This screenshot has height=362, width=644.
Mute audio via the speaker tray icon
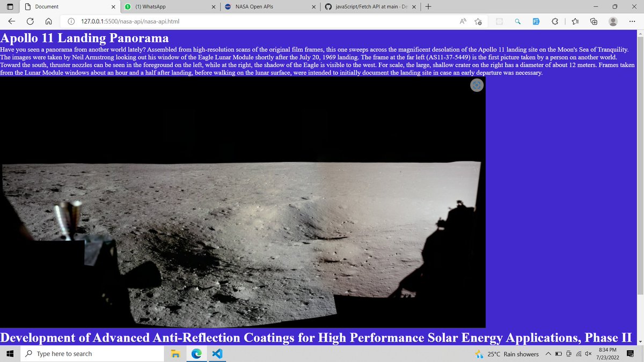click(588, 354)
